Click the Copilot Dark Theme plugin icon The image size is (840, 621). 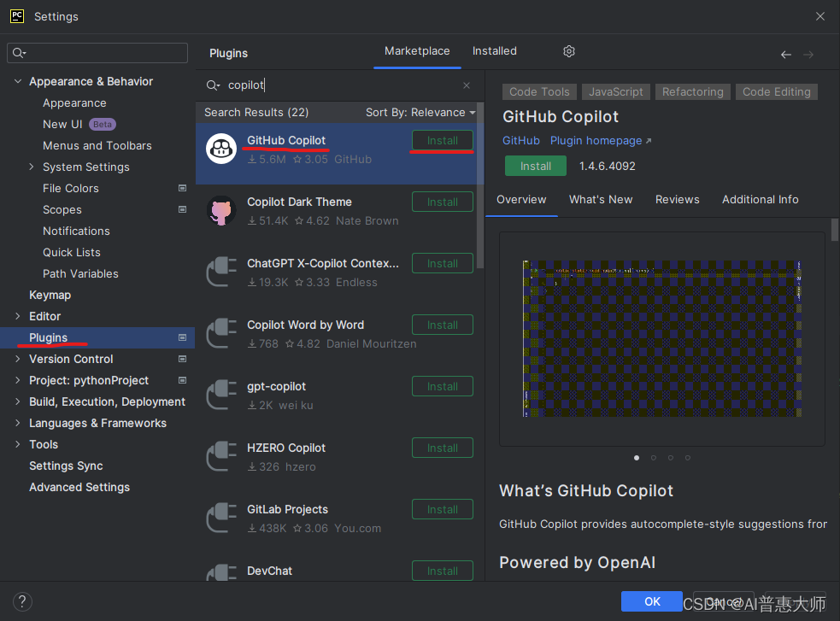pos(221,210)
